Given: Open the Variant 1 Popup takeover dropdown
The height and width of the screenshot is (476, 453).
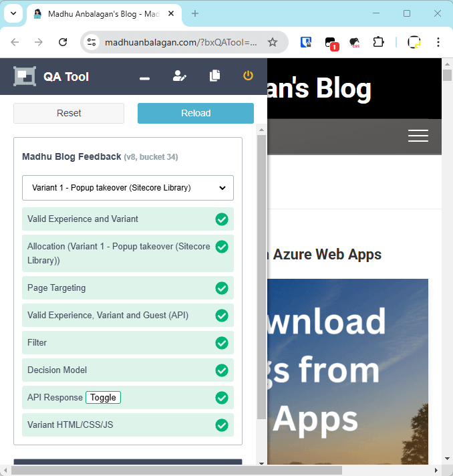Looking at the screenshot, I should click(x=128, y=188).
